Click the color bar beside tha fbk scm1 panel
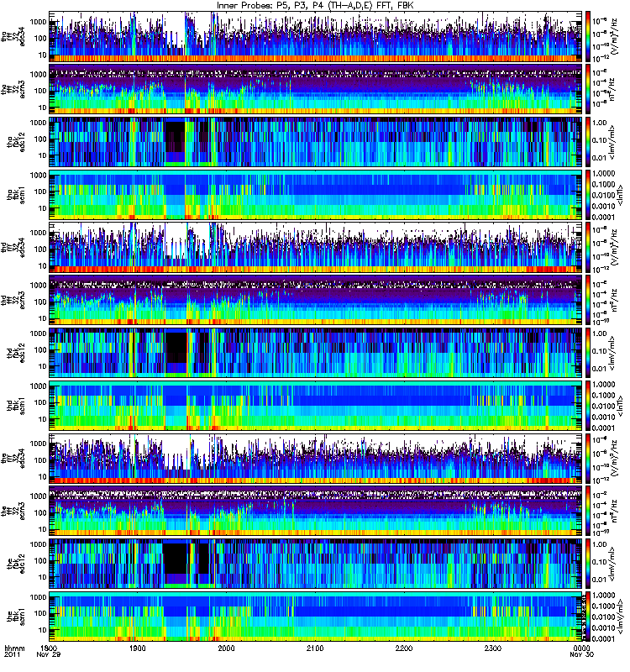Image resolution: width=630 pixels, height=672 pixels. pyautogui.click(x=587, y=195)
